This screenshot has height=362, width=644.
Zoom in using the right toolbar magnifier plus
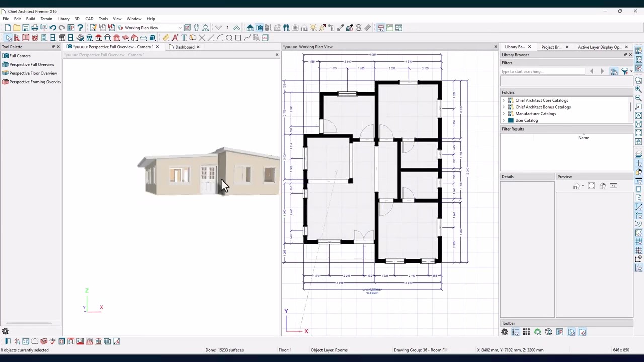(638, 89)
